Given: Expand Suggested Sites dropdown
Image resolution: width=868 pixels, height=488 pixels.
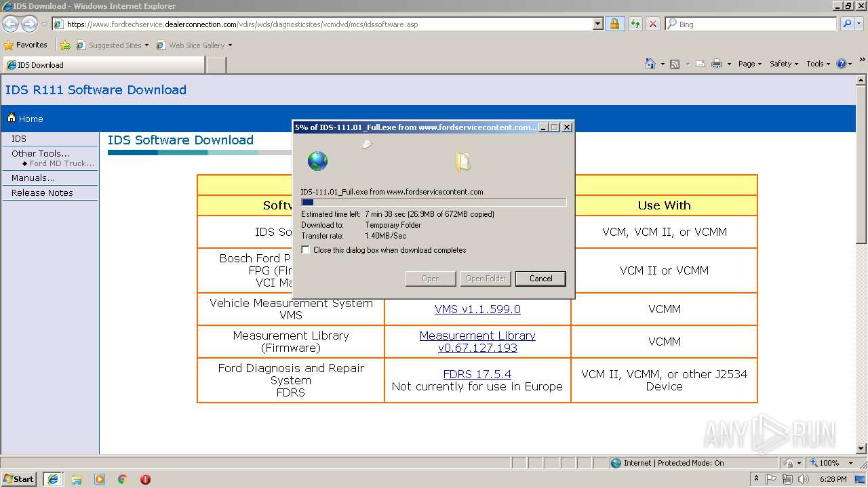Looking at the screenshot, I should click(146, 45).
